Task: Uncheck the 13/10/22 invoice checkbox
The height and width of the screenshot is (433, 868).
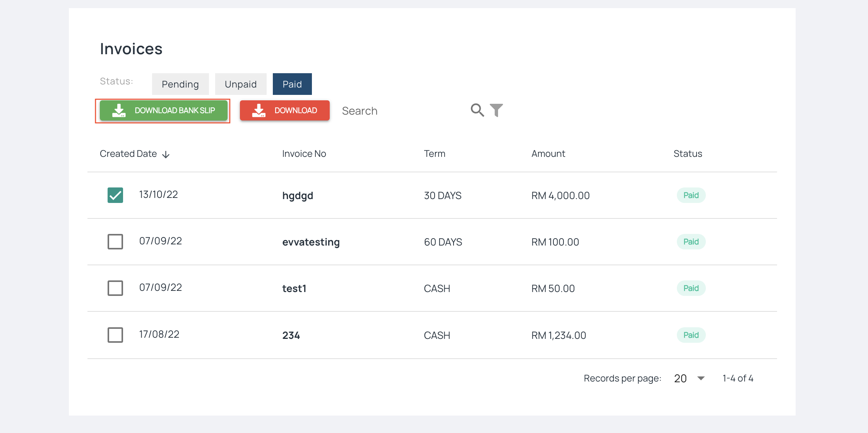Action: [115, 195]
